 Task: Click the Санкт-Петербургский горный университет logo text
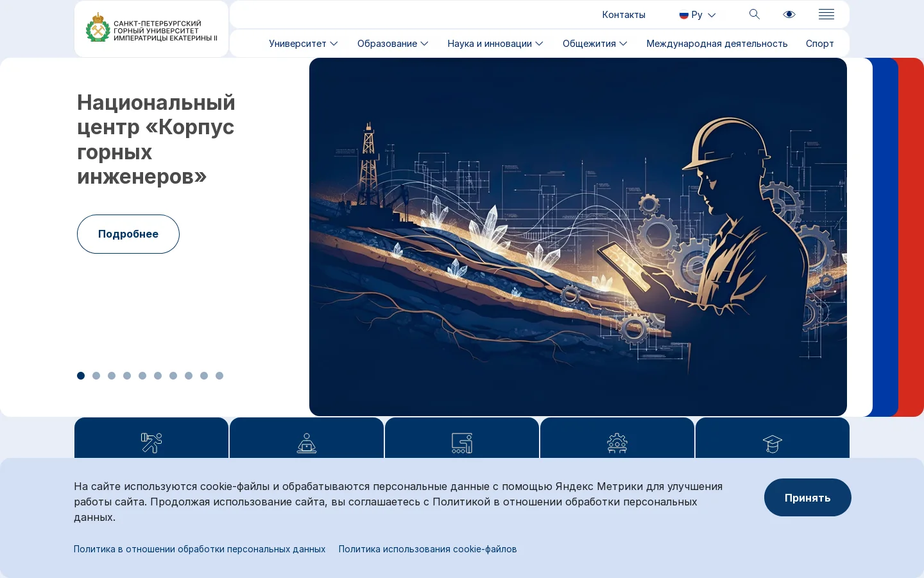coord(165,31)
